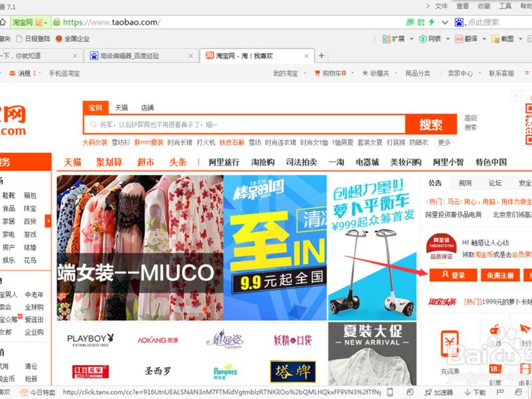Click the 截图 screenshot icon
This screenshot has height=399, width=532.
(495, 39)
